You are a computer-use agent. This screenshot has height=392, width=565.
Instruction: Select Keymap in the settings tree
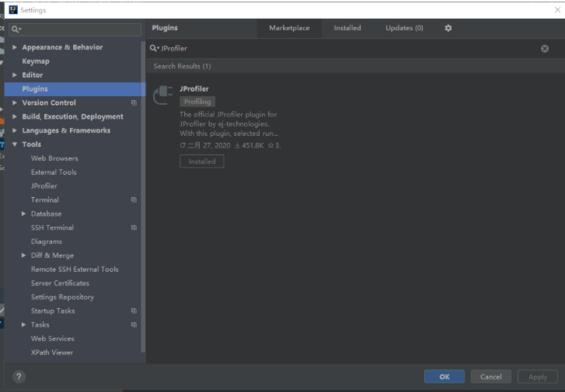(36, 61)
